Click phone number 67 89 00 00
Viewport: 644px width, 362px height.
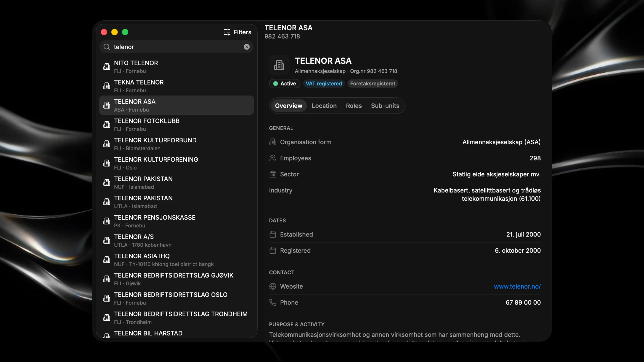(523, 302)
